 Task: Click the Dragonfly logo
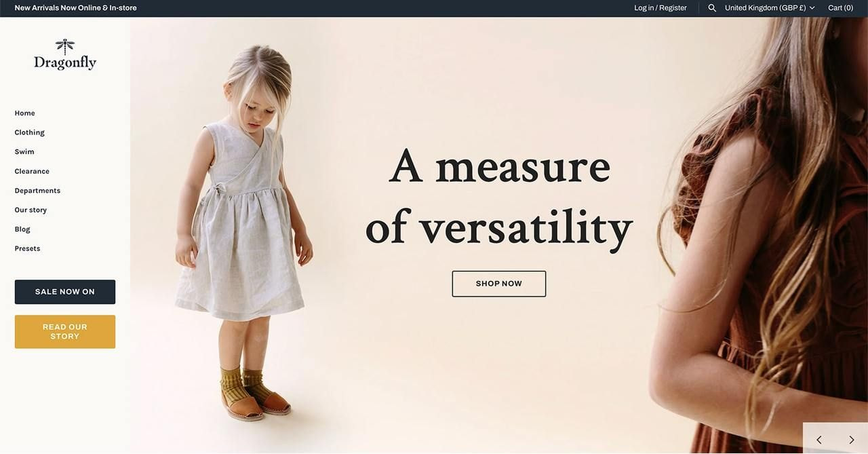tap(65, 54)
